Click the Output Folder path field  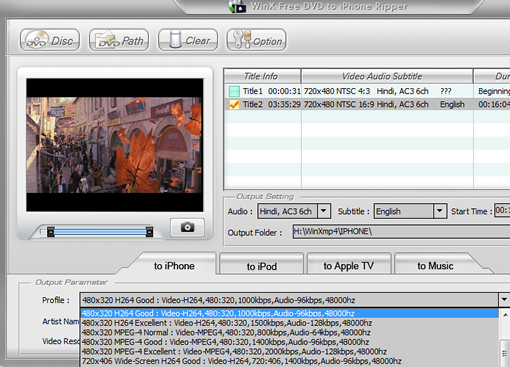click(x=401, y=231)
